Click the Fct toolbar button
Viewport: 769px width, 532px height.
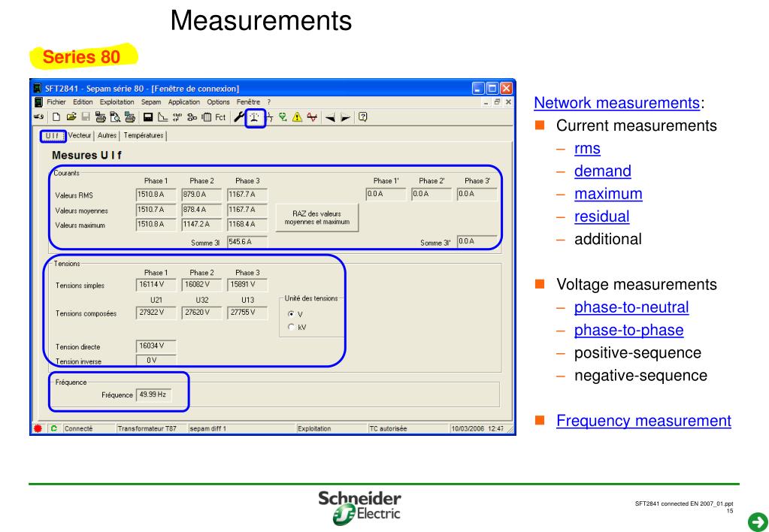221,117
